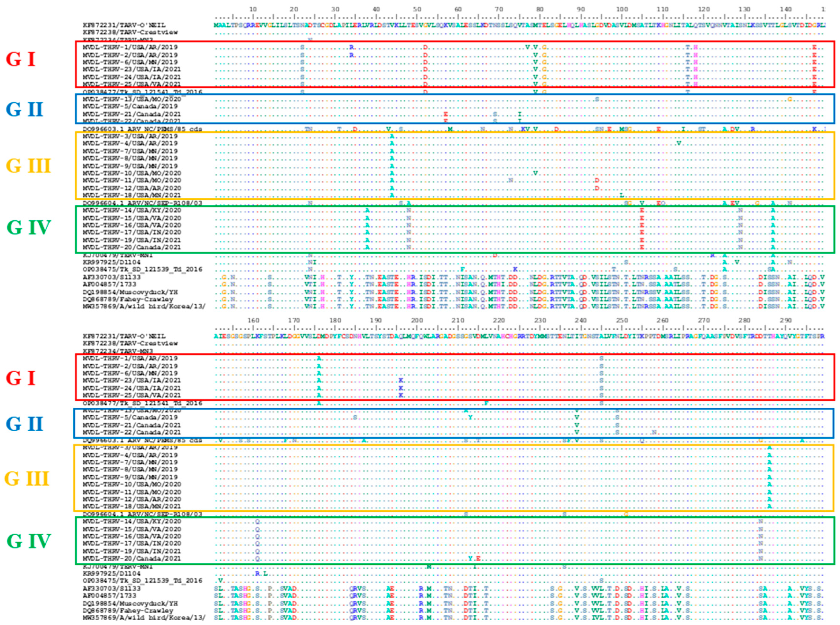The width and height of the screenshot is (840, 625).
Task: Click MW357869/A/wild bird/Korea/13/ label in lower block
Action: pos(144,618)
